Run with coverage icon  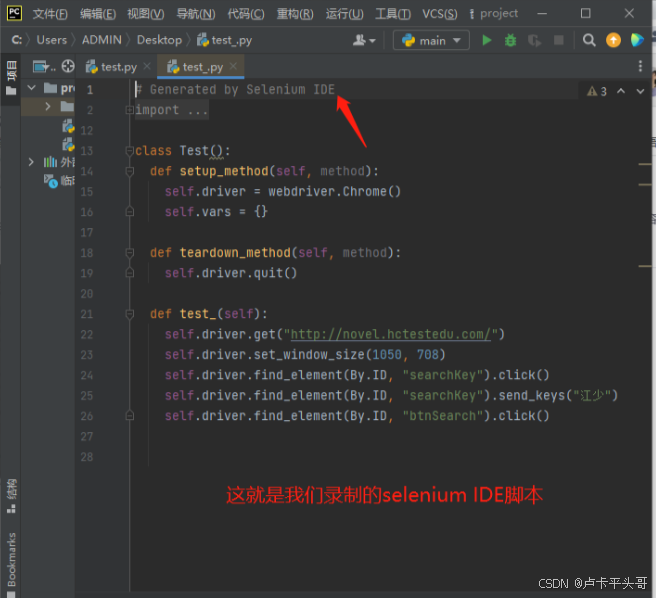[534, 41]
